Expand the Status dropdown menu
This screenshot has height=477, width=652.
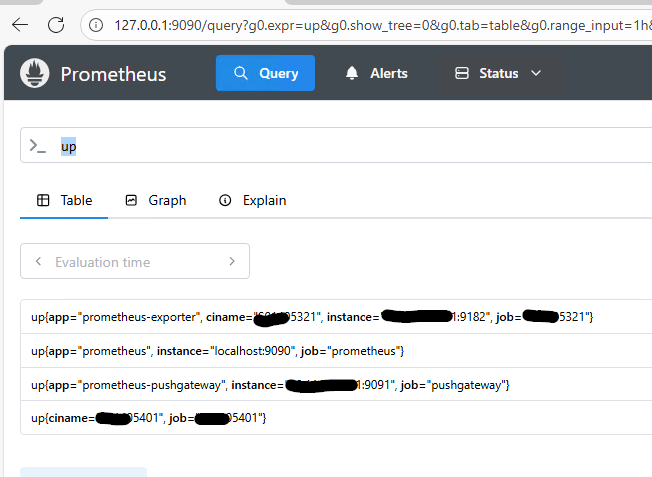click(x=498, y=73)
